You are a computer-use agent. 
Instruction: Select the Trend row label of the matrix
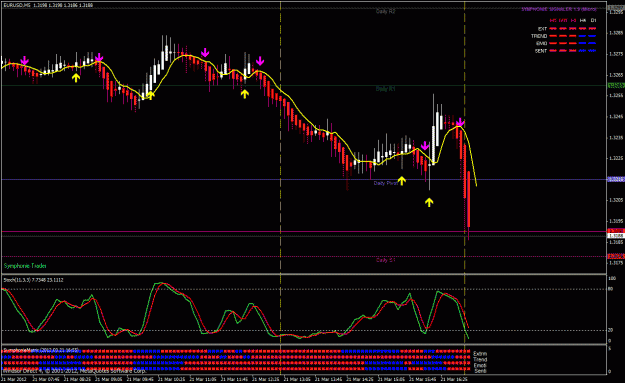(480, 359)
